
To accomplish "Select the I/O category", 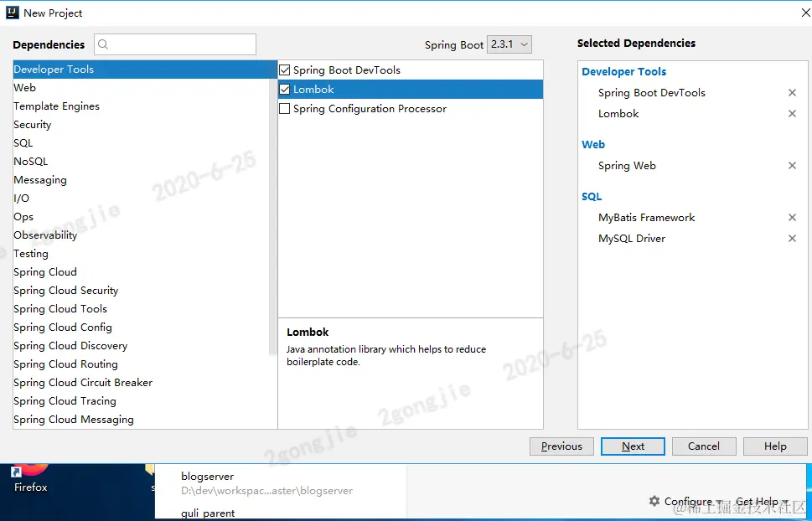I will 142,199.
